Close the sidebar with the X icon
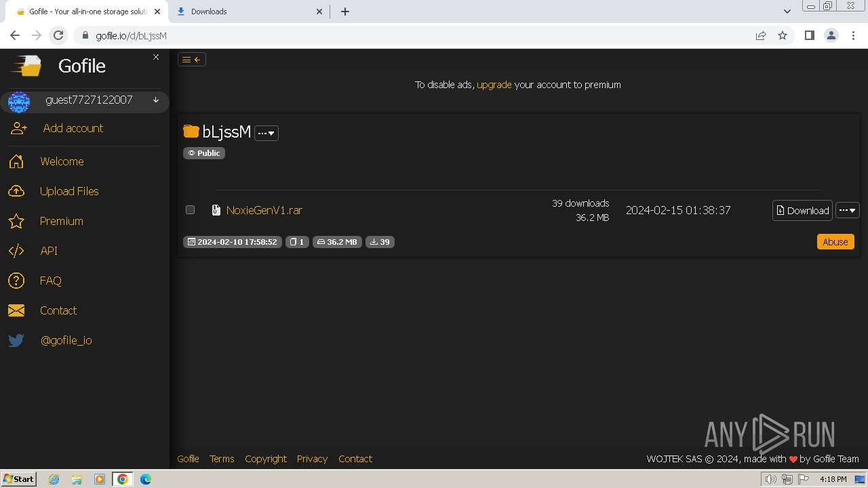 (x=156, y=57)
